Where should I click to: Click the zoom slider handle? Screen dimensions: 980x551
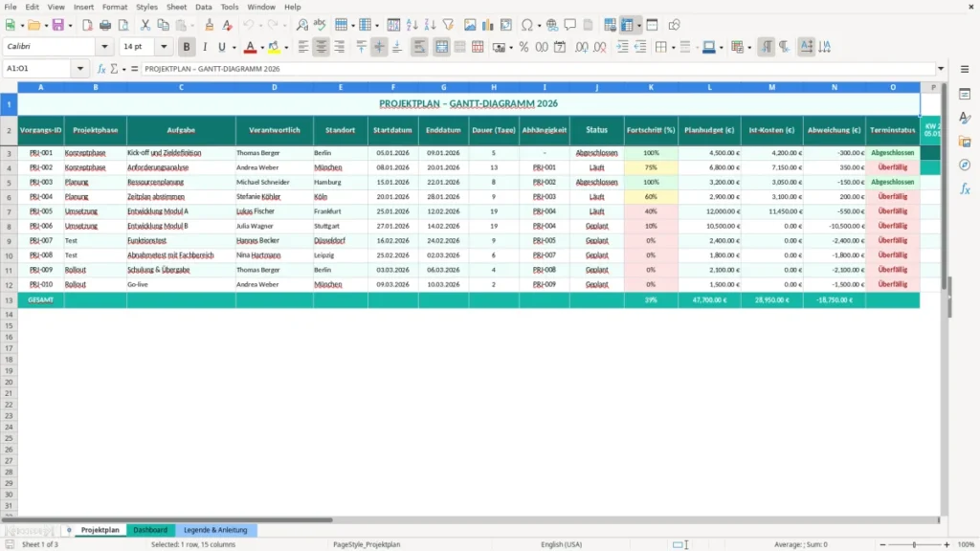pos(914,544)
